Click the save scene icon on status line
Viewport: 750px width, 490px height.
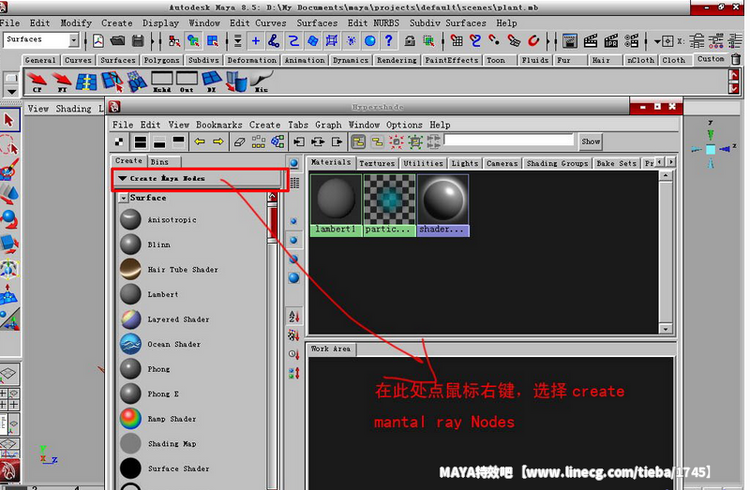coord(138,41)
